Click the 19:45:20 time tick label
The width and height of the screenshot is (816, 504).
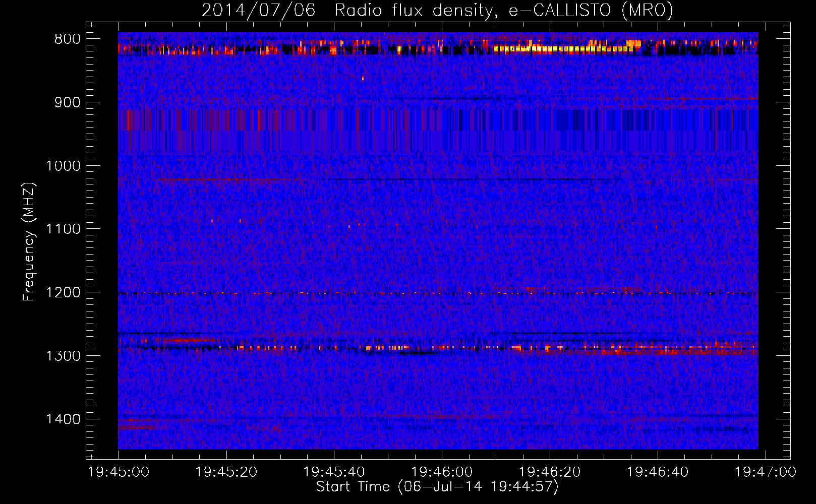click(x=226, y=472)
